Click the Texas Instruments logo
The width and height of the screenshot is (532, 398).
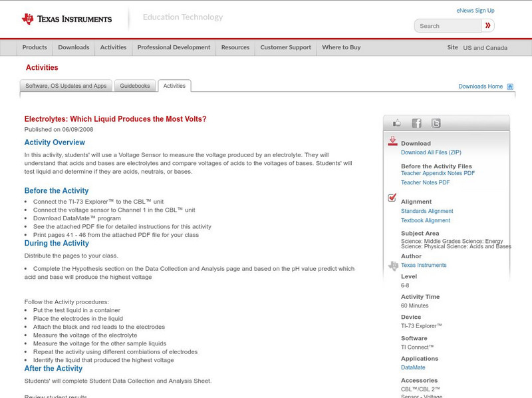pos(66,19)
